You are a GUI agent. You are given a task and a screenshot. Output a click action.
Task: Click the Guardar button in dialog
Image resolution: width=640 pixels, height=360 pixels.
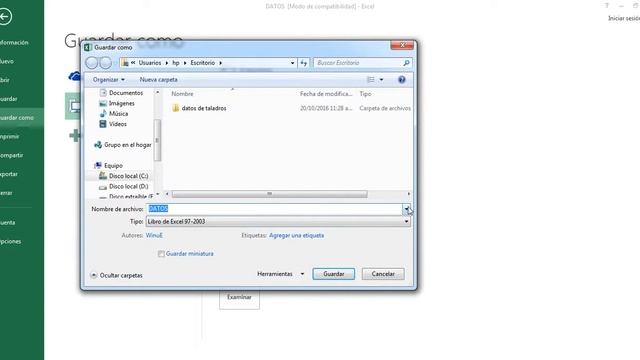click(333, 274)
